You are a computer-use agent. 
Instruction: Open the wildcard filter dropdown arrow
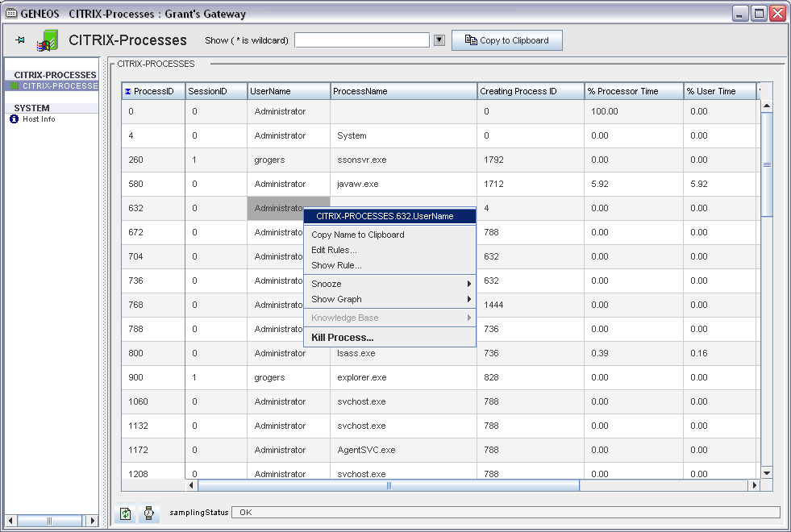click(439, 40)
